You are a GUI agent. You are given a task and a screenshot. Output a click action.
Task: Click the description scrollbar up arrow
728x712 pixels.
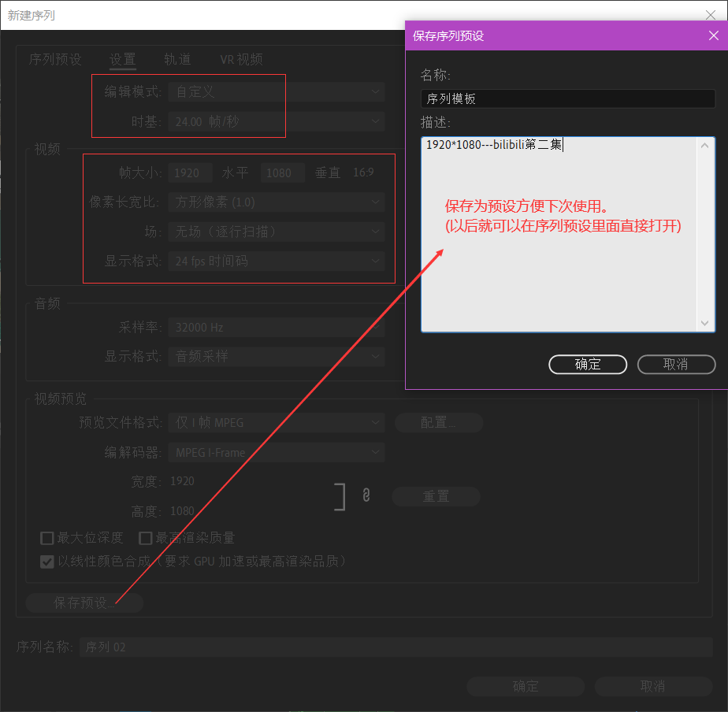(x=705, y=146)
